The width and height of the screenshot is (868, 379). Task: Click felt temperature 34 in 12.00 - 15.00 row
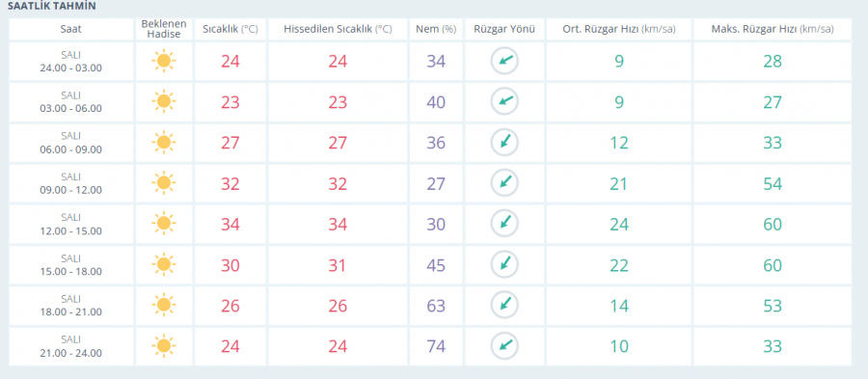[x=338, y=225]
